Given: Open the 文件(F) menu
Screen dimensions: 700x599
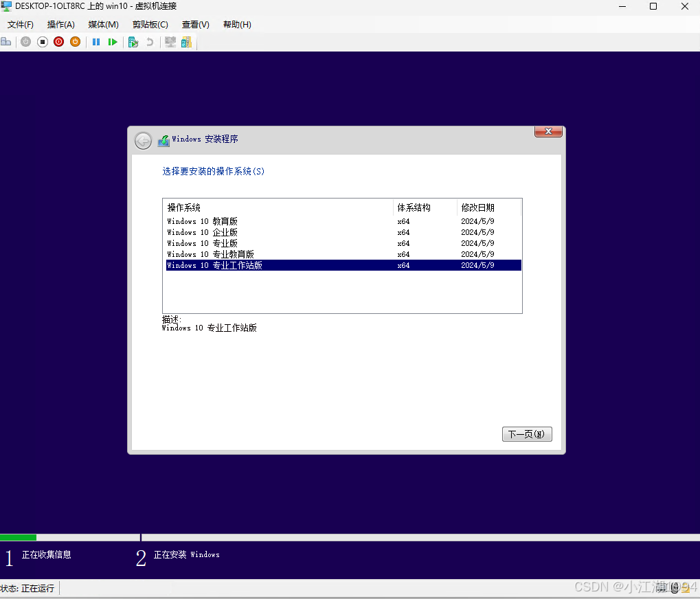Looking at the screenshot, I should 20,25.
